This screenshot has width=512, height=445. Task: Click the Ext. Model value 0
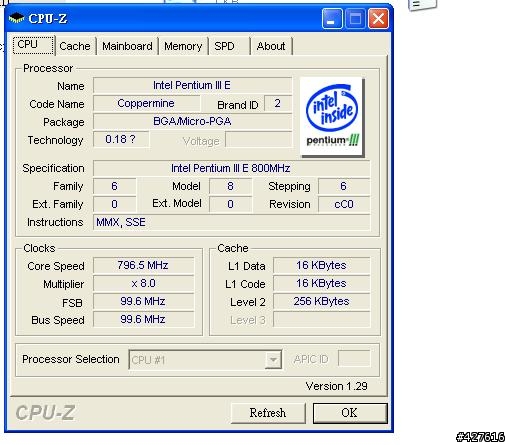[230, 204]
